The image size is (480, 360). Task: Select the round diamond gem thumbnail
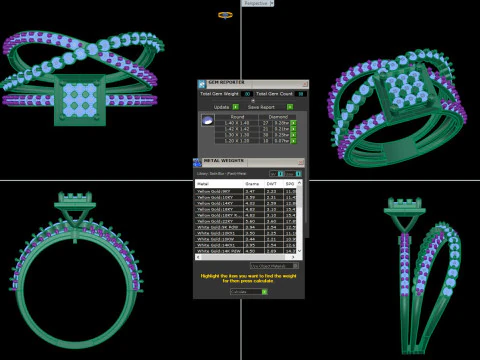pos(208,120)
